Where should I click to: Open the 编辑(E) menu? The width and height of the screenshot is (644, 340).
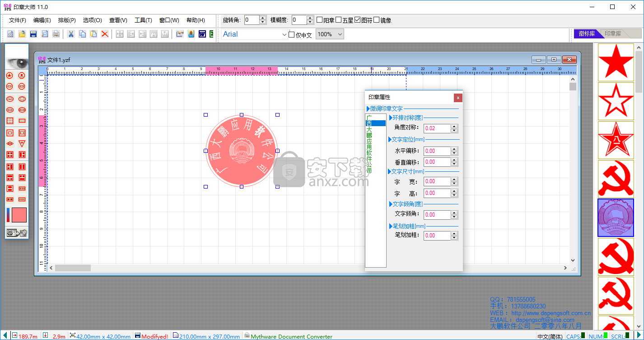point(42,20)
